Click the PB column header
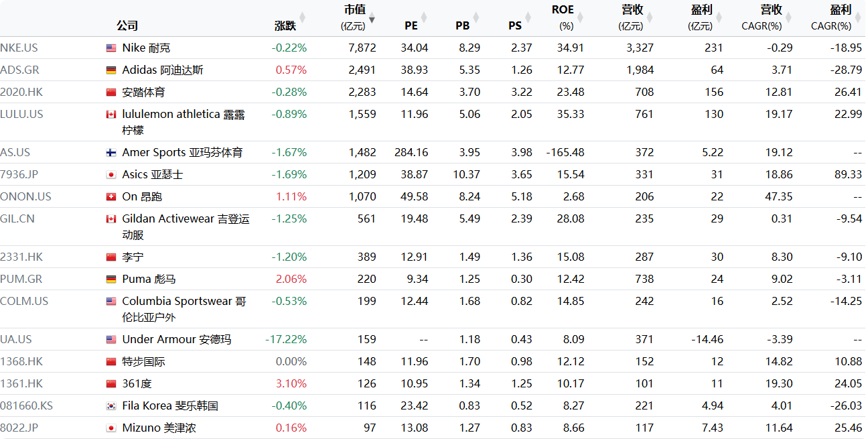This screenshot has width=868, height=439. click(x=462, y=25)
